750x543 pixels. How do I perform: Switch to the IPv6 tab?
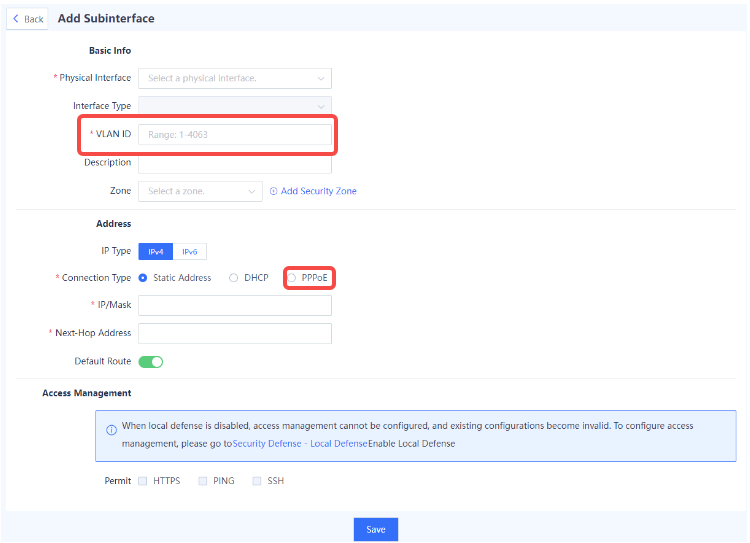(x=190, y=252)
